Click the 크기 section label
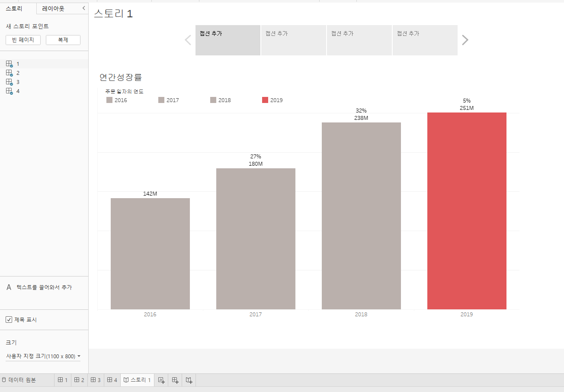The width and height of the screenshot is (564, 392). [x=11, y=342]
